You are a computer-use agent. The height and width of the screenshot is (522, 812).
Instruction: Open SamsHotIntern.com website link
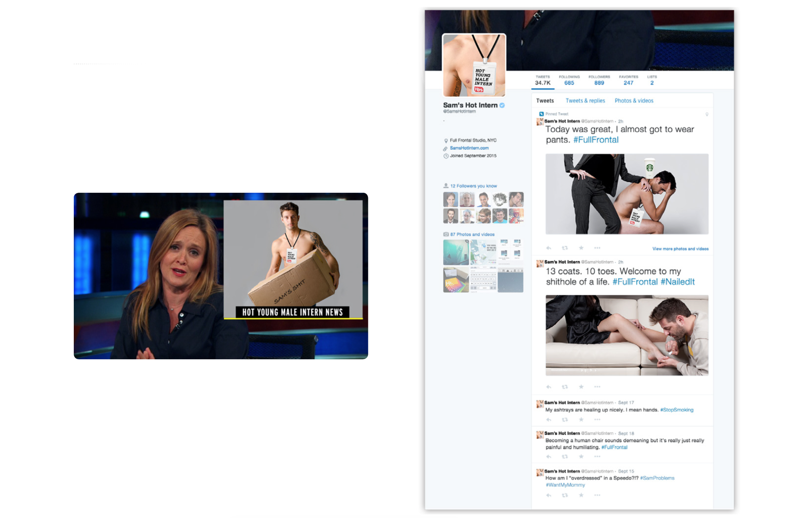pos(469,148)
